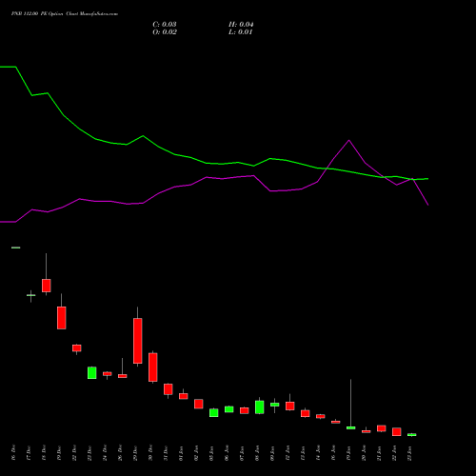Select the long-wick candle on 19 Jan
This screenshot has height=476, width=476.
click(351, 427)
